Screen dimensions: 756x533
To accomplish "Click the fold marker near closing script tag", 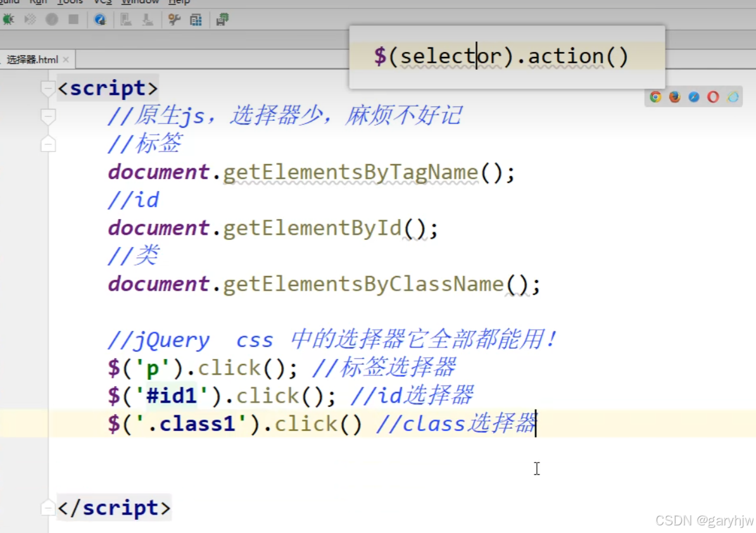I will tap(48, 508).
